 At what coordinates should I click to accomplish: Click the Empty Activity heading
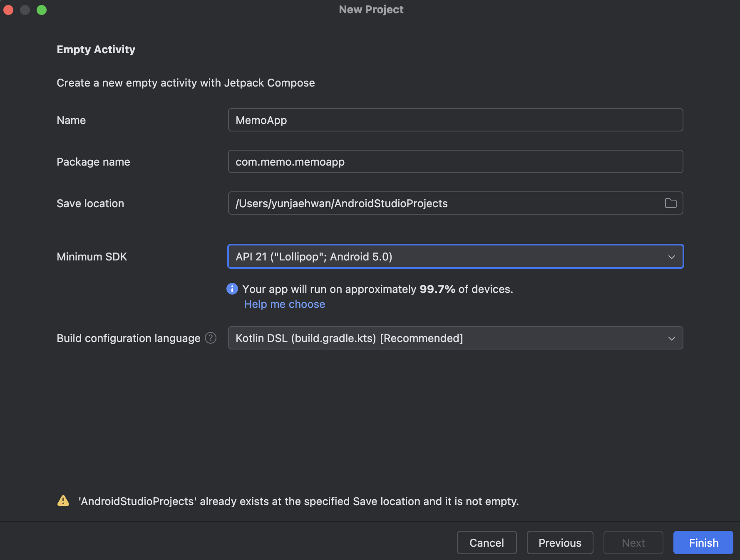click(96, 50)
